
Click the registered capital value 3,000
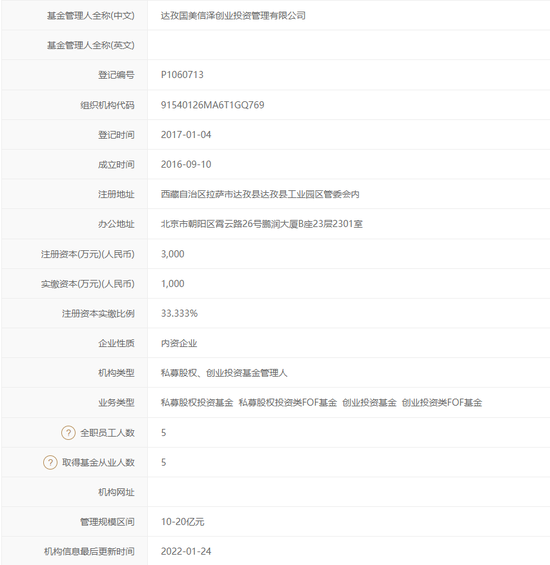pyautogui.click(x=173, y=254)
